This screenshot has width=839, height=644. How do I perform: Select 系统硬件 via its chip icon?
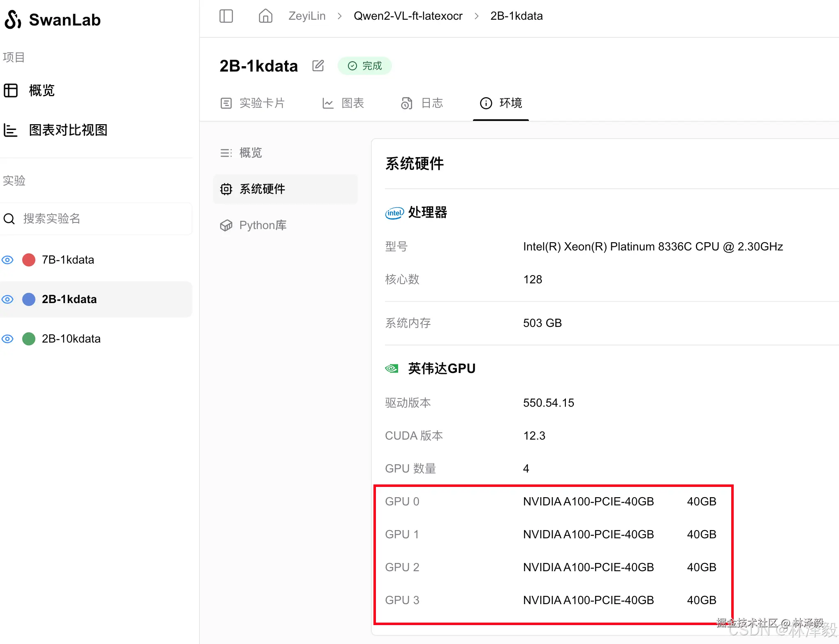(x=226, y=189)
